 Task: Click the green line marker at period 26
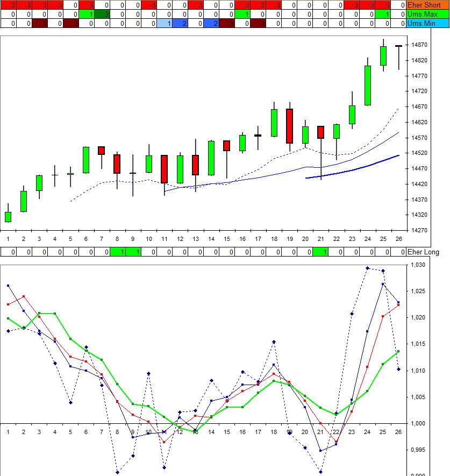[x=398, y=351]
